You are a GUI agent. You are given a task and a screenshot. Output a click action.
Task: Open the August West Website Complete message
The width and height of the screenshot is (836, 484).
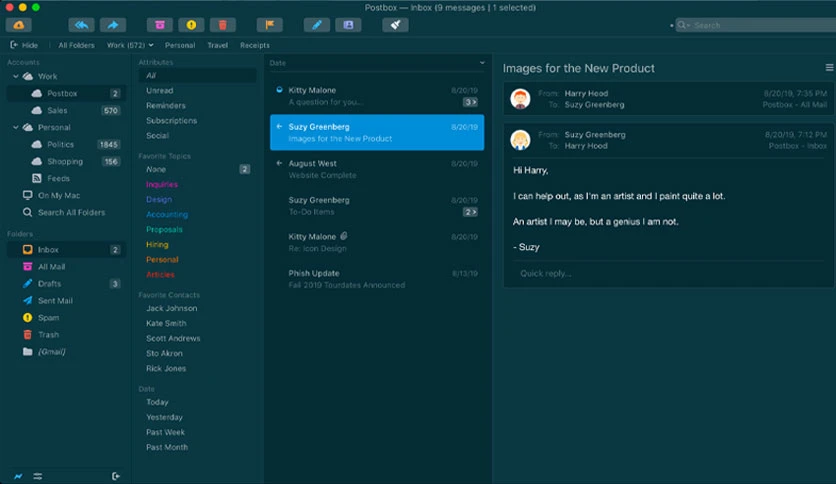377,169
